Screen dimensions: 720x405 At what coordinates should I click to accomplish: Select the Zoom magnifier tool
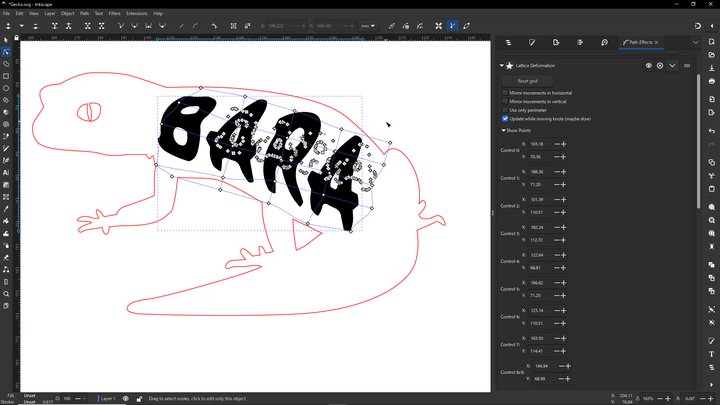(x=6, y=294)
